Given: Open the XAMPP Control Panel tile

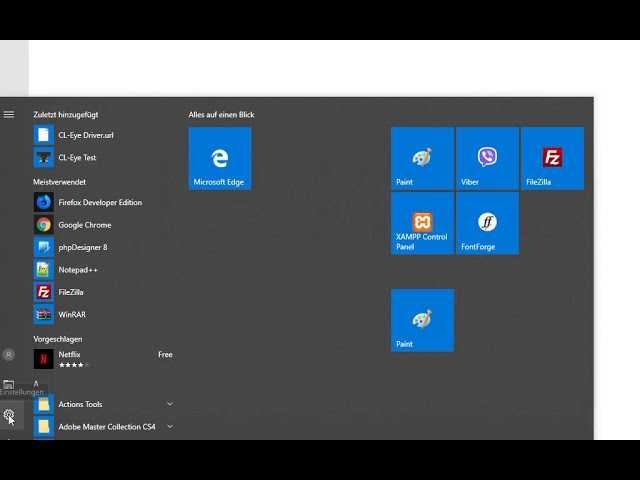Looking at the screenshot, I should pos(422,224).
